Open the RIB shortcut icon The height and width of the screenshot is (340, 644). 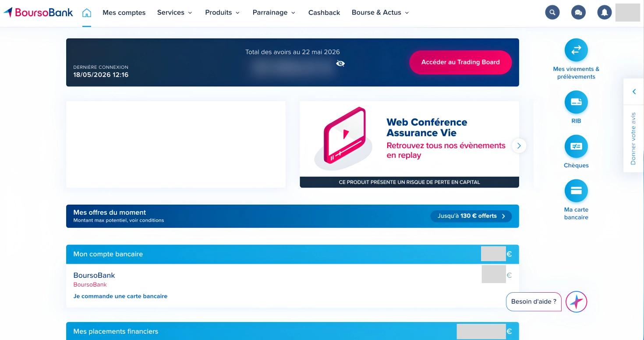(x=576, y=102)
